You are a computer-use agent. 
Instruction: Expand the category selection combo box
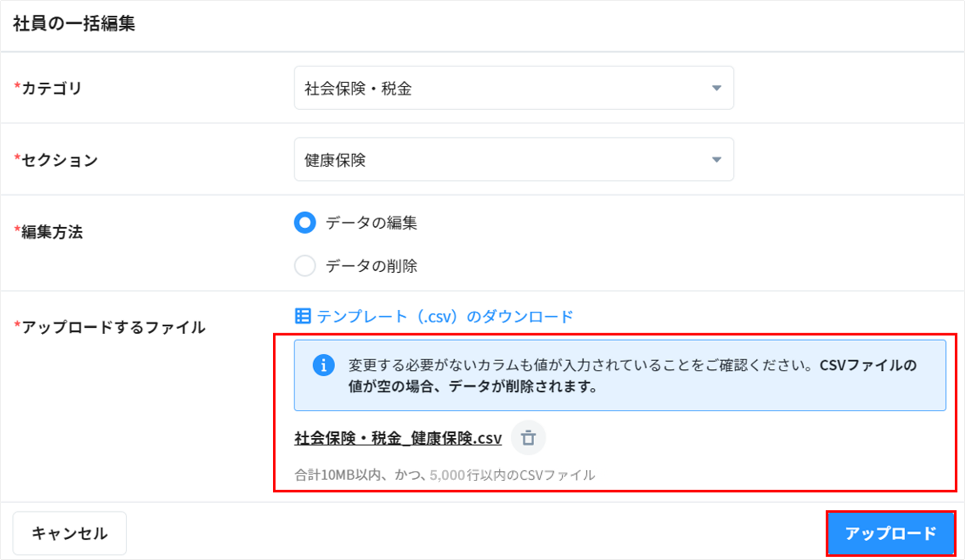(513, 87)
